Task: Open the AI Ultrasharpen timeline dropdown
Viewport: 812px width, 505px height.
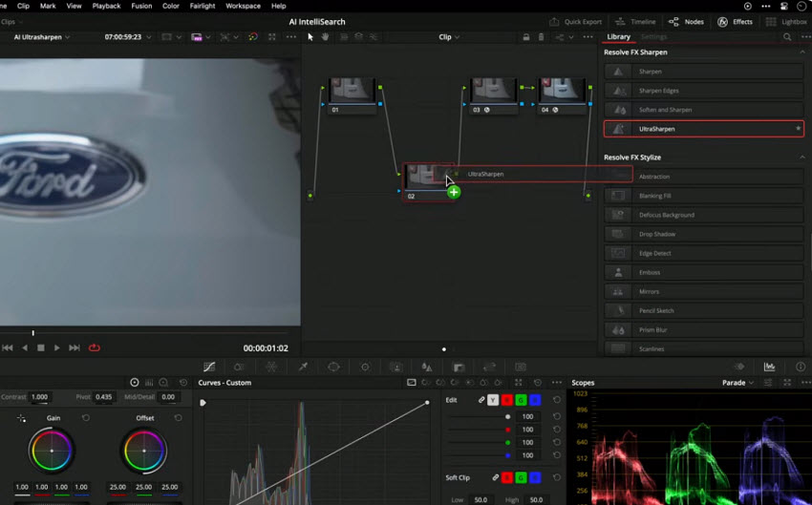Action: [x=41, y=36]
